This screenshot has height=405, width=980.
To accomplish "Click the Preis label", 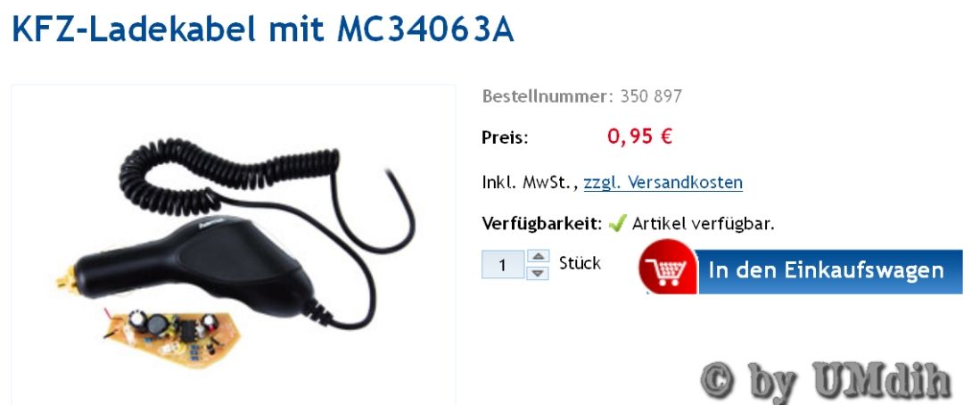I will pyautogui.click(x=505, y=137).
